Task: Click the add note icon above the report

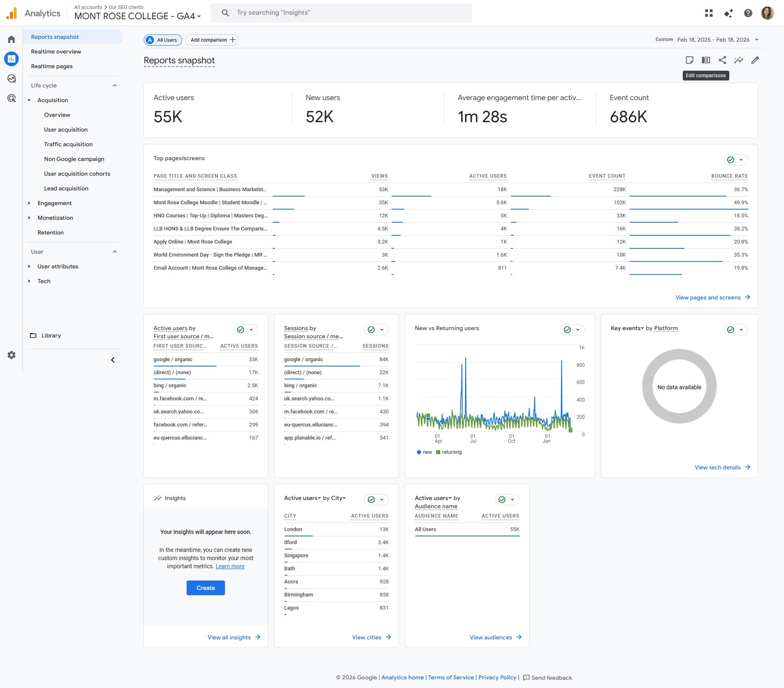Action: coord(690,60)
